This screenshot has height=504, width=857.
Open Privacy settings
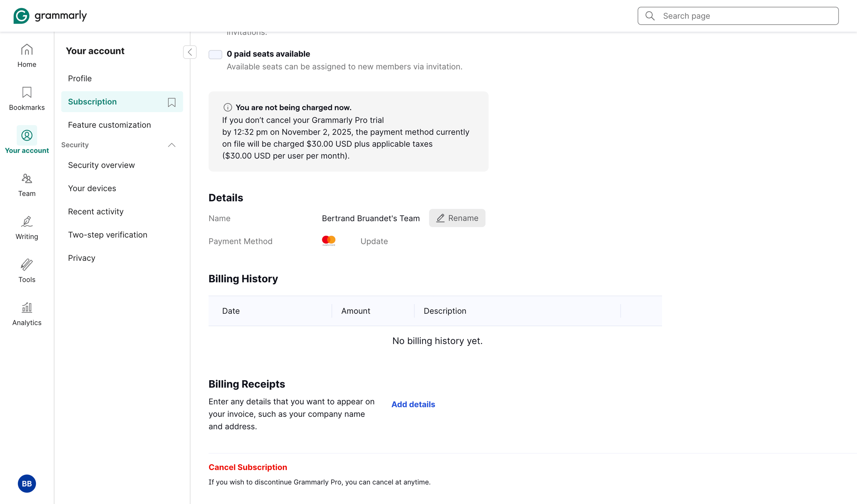(x=82, y=258)
